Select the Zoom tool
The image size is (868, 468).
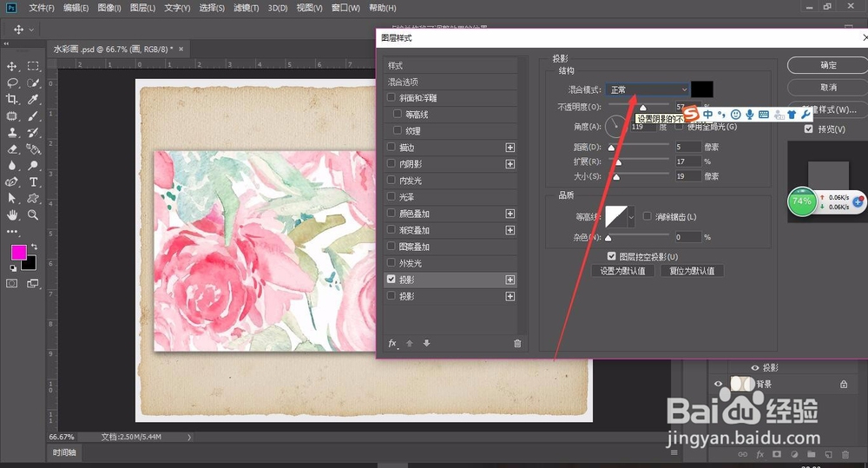click(x=33, y=214)
